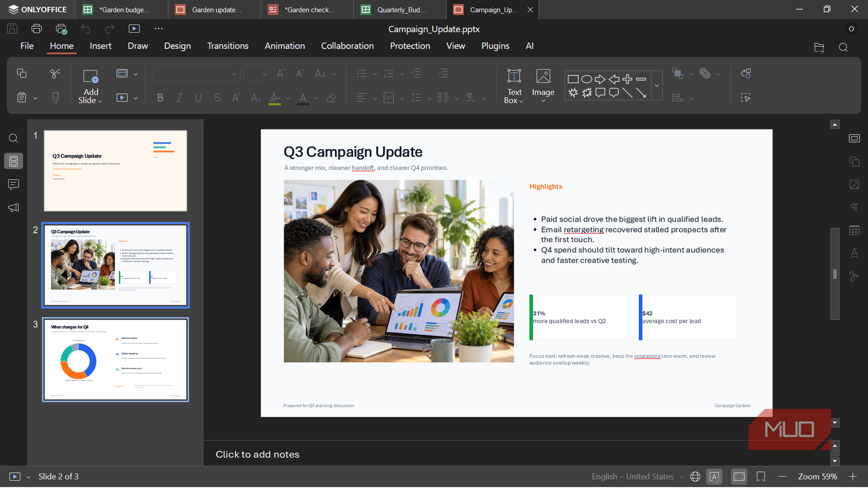Zoom in with plus button
The height and width of the screenshot is (488, 868).
(852, 476)
